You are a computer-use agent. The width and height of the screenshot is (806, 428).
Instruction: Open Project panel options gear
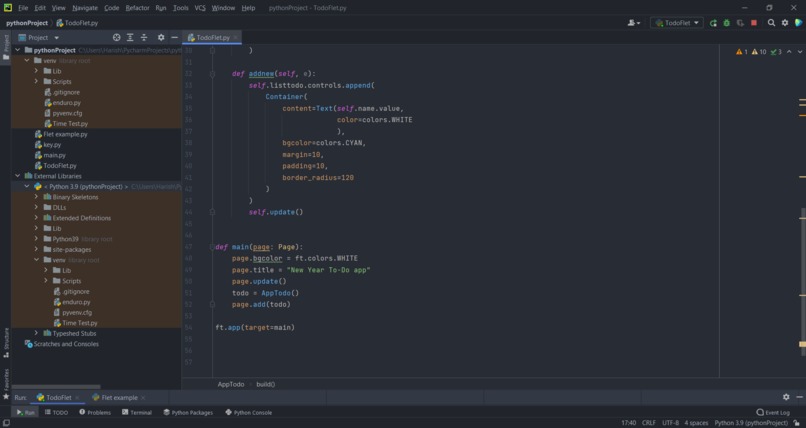(161, 38)
